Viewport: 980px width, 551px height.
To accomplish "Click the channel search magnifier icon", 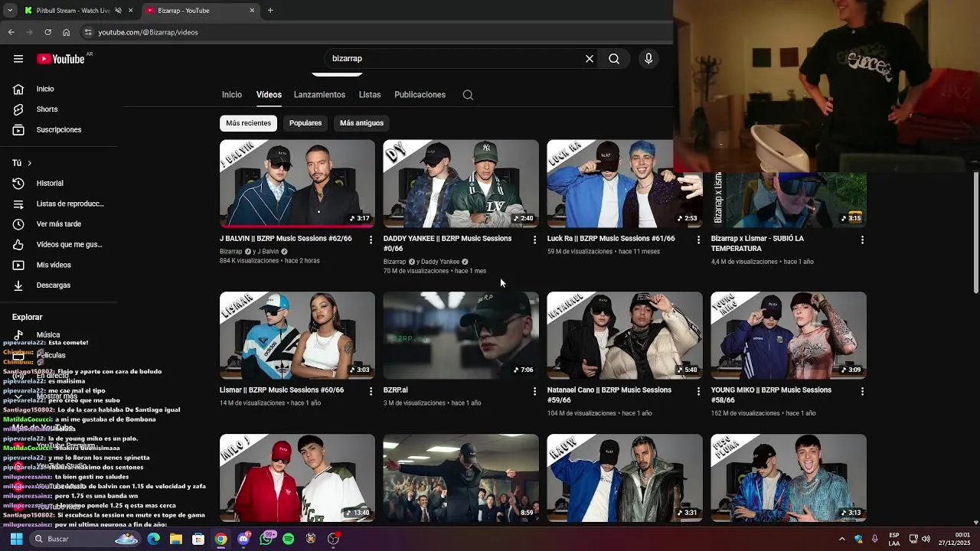I will pos(468,95).
